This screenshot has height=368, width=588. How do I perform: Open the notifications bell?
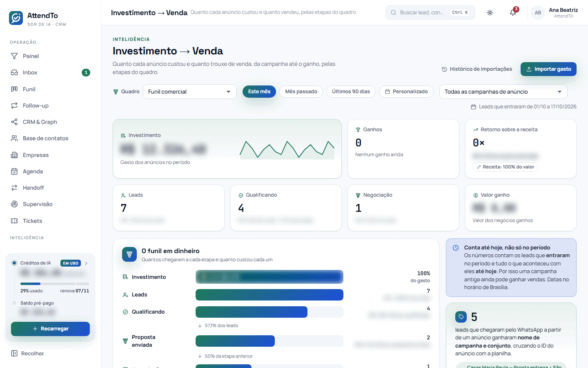tap(513, 13)
